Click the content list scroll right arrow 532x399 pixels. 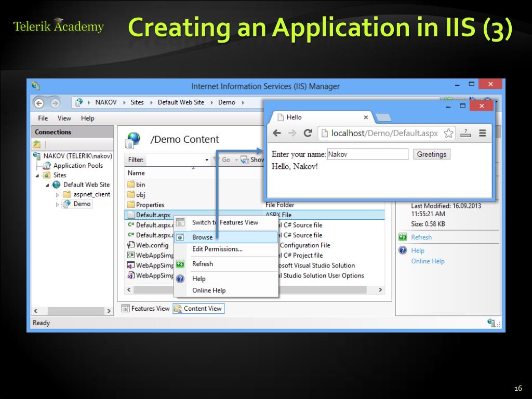(380, 290)
